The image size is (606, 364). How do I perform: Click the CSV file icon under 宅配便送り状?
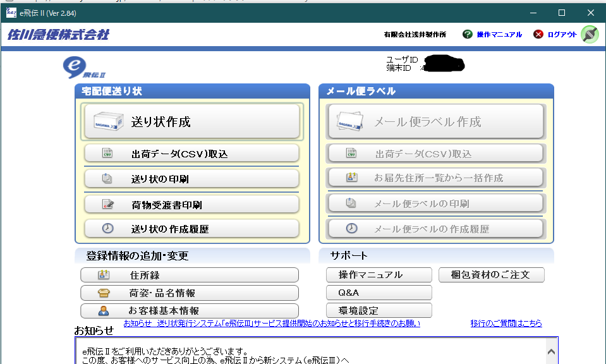(x=107, y=153)
